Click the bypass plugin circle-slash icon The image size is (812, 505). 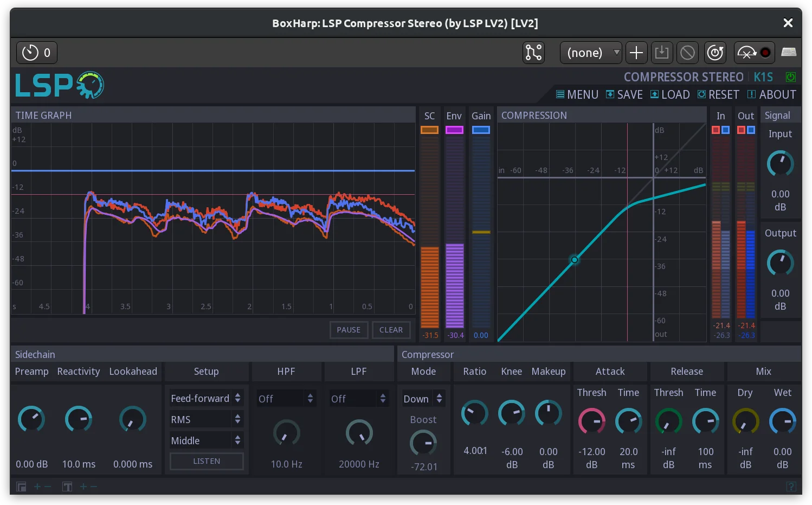point(687,53)
